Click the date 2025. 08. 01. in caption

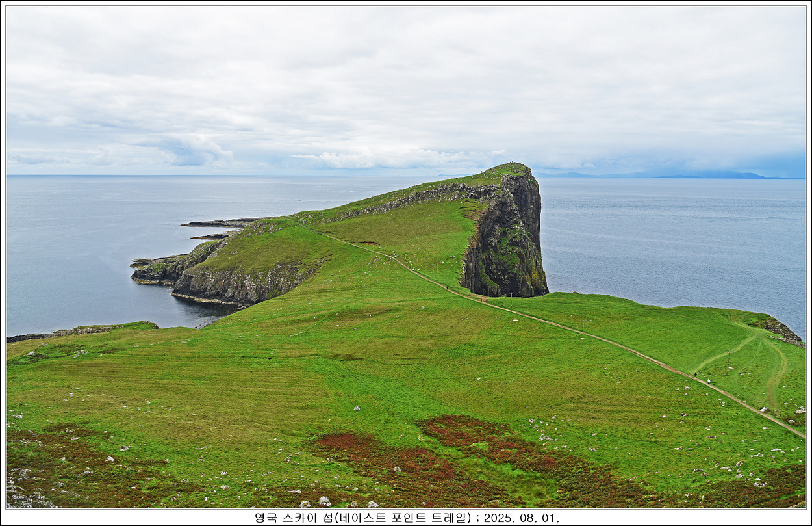click(522, 518)
